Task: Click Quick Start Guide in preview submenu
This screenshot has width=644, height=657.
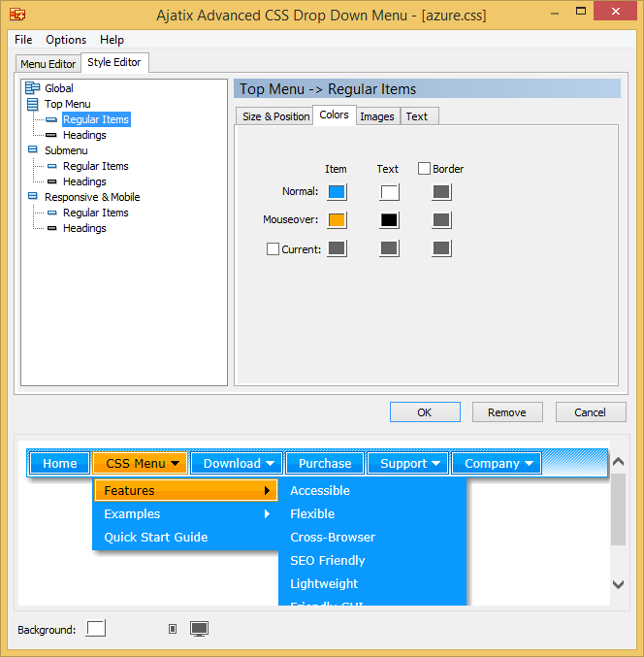Action: pos(156,538)
